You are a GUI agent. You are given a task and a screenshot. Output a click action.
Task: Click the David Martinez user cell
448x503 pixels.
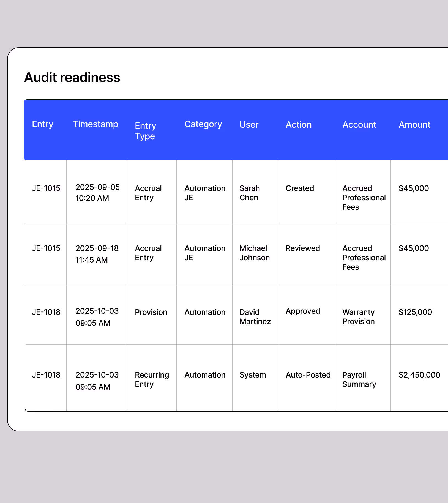[x=255, y=317]
